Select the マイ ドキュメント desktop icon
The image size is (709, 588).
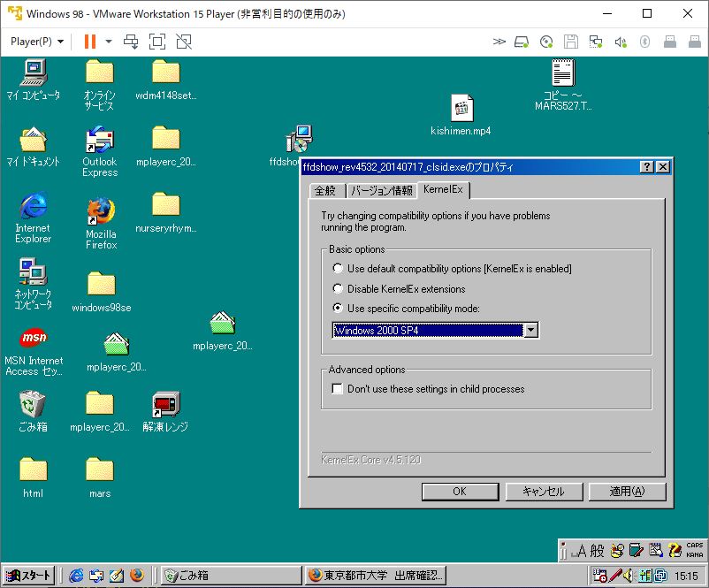pos(33,146)
